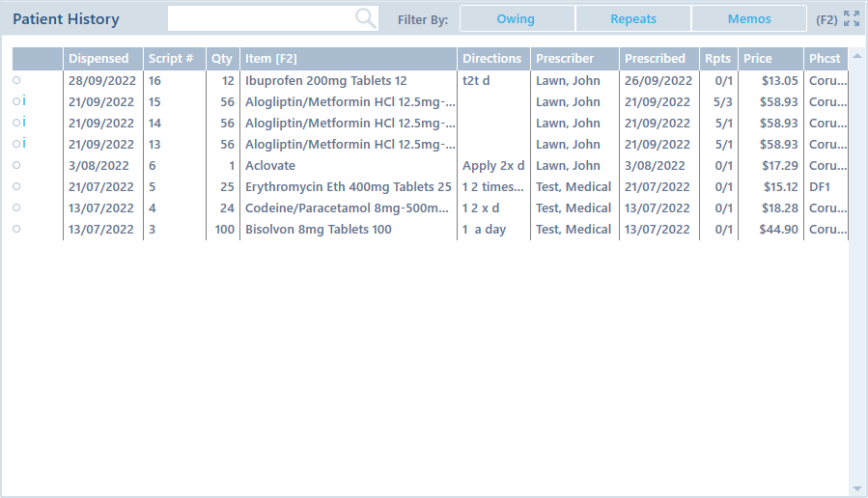Click the scroll down arrow
The height and width of the screenshot is (498, 868).
pos(856,487)
